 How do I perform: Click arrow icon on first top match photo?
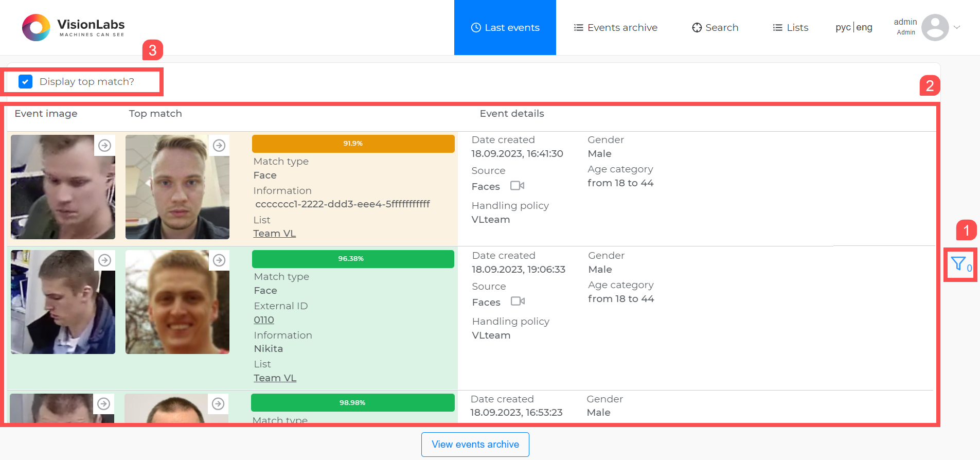[219, 146]
